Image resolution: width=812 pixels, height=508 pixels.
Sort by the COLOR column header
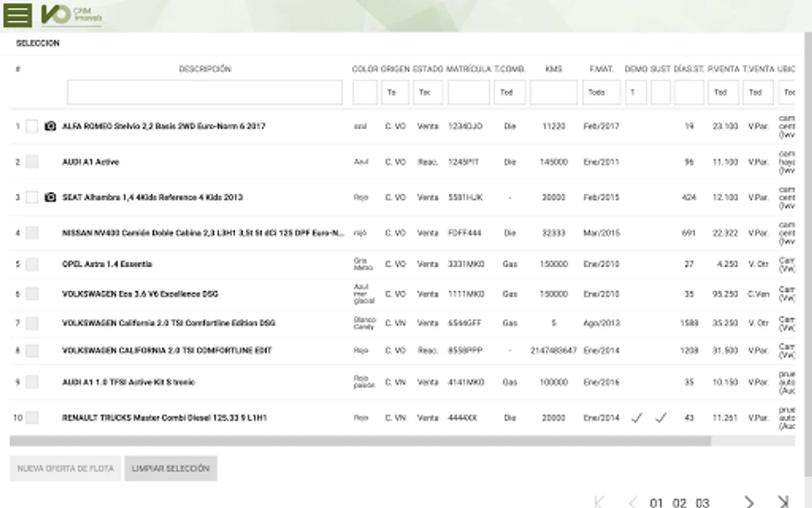pyautogui.click(x=365, y=69)
